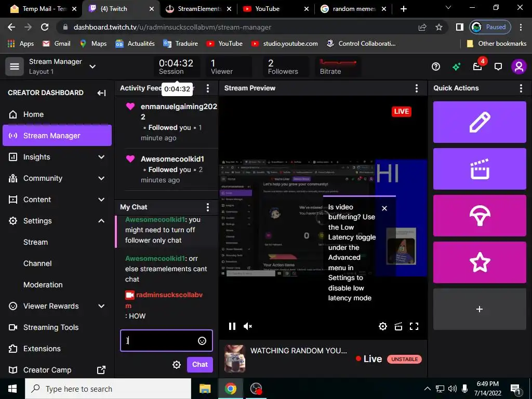Open the Gmail bookmark
This screenshot has width=532, height=399.
(x=56, y=44)
